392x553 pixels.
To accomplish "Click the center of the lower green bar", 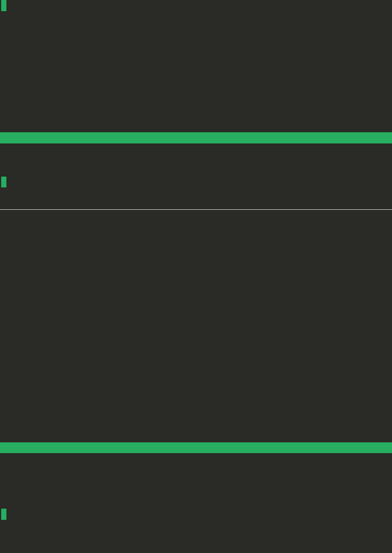I will click(x=196, y=448).
